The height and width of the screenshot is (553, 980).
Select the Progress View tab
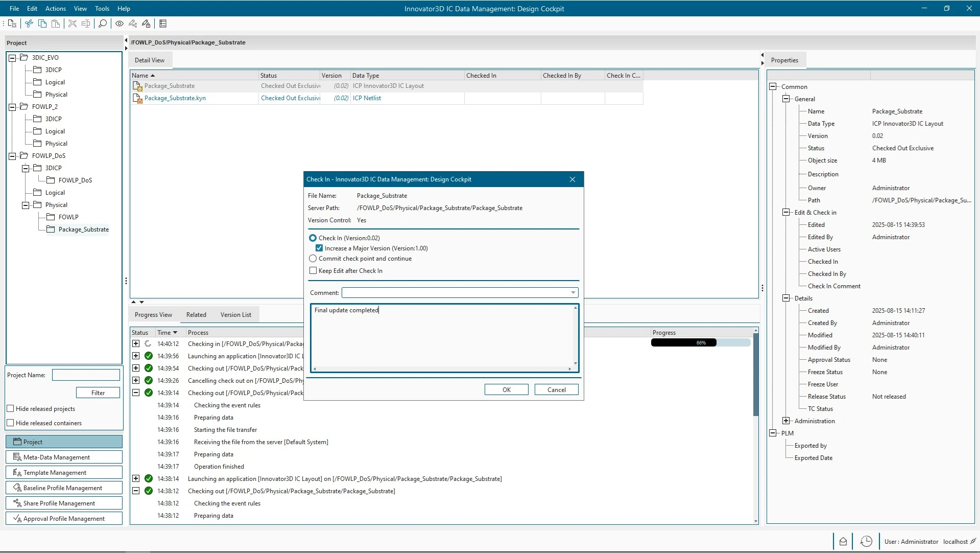(153, 315)
